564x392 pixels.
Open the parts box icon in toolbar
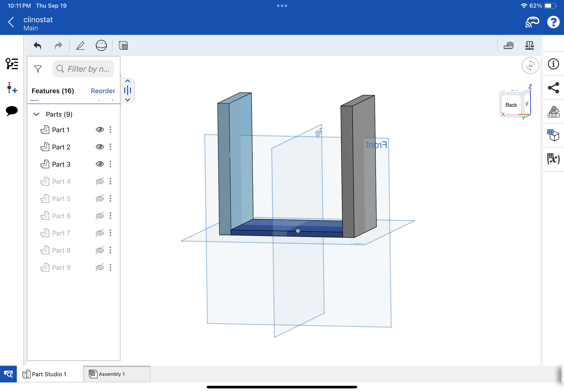click(x=123, y=46)
